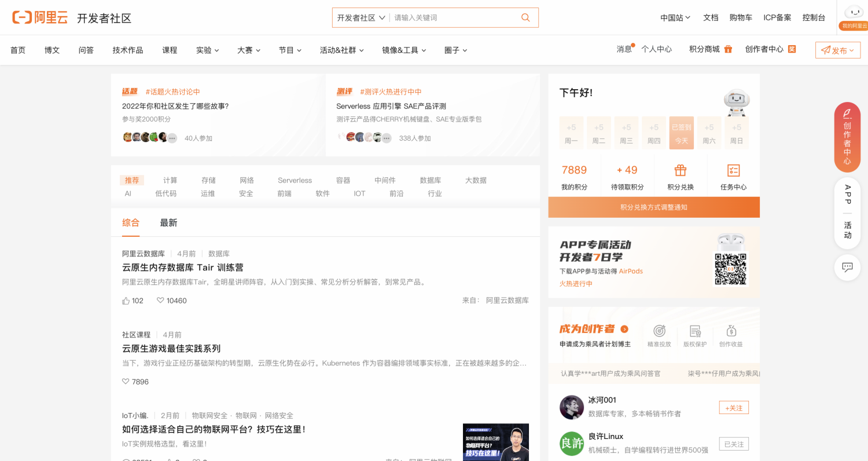The image size is (868, 461).
Task: Click the 7889 我的积分 points value
Action: pos(574,170)
